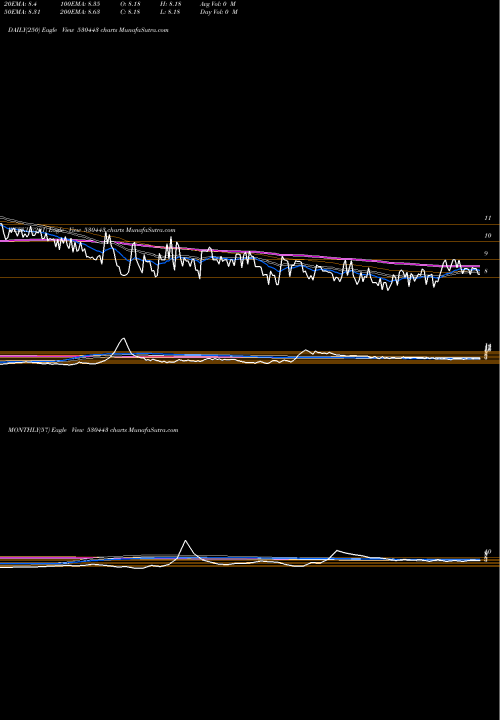Click the open price O: 8.18

pyautogui.click(x=130, y=4)
